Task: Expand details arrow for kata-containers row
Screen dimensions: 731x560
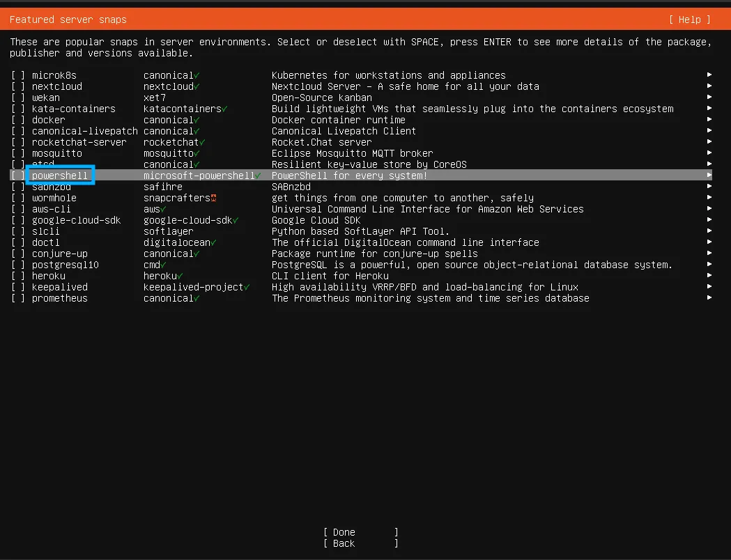Action: (709, 108)
